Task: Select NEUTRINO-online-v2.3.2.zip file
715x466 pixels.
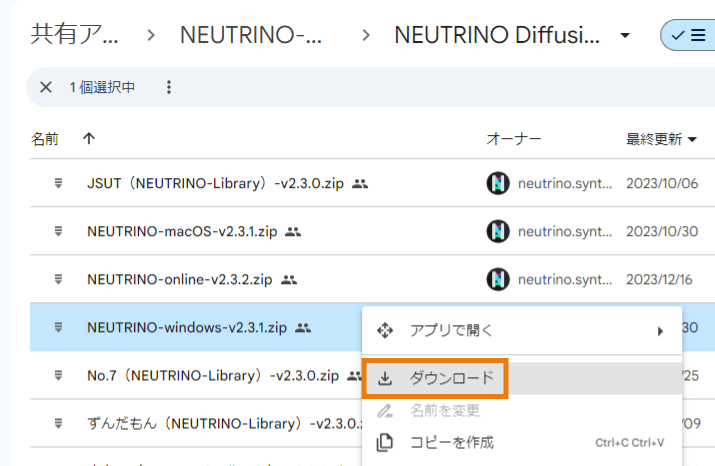Action: [x=180, y=280]
